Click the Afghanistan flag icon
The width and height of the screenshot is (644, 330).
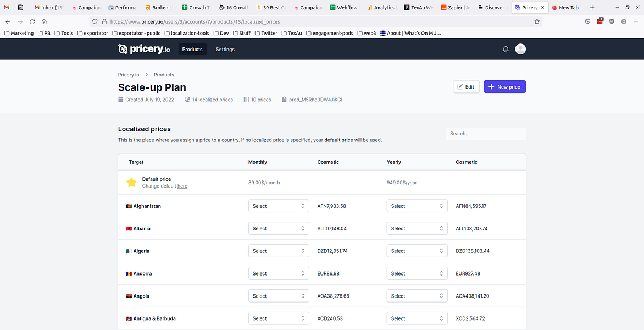(129, 206)
